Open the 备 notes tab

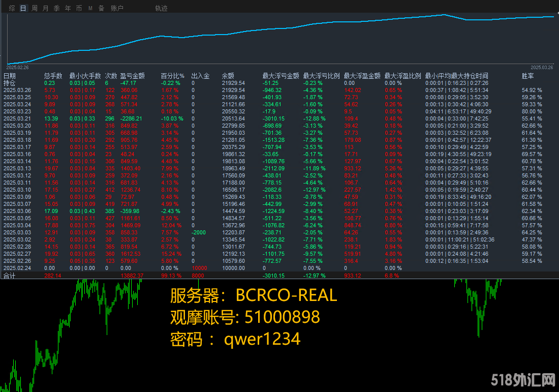coord(101,8)
